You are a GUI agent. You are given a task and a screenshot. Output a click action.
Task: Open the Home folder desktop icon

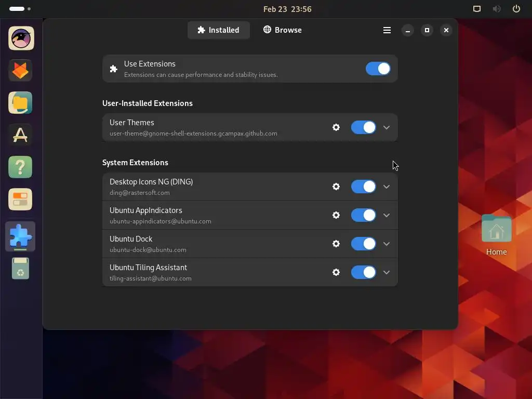coord(496,235)
